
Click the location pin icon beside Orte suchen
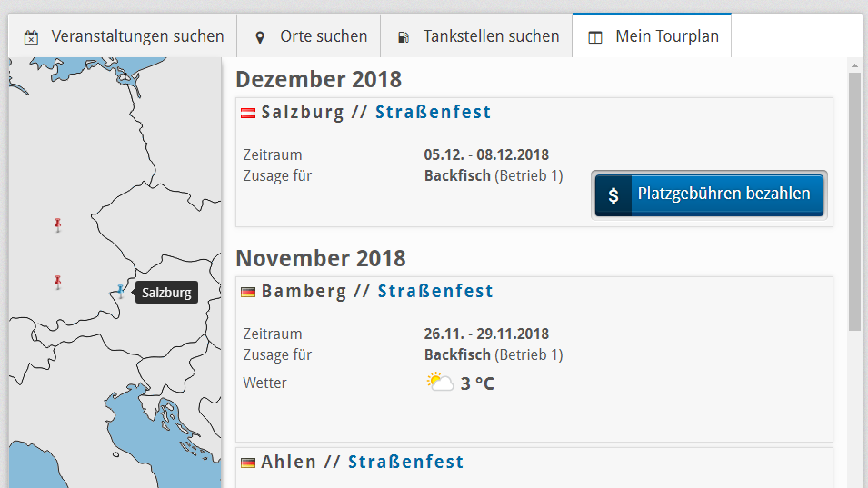[260, 37]
